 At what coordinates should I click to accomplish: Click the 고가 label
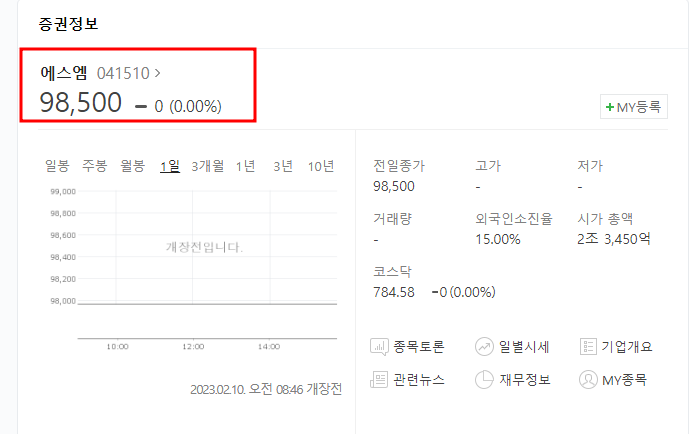click(488, 166)
